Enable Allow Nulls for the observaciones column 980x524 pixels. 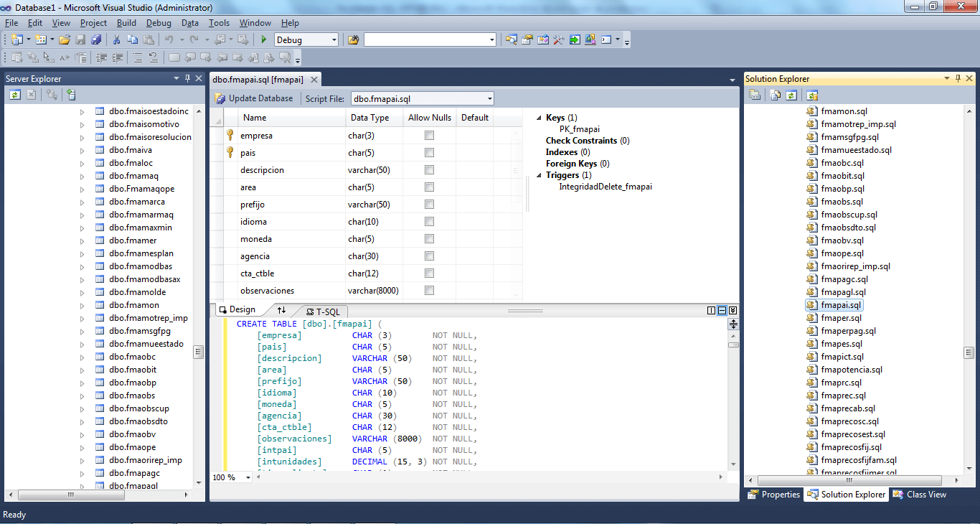tap(429, 290)
